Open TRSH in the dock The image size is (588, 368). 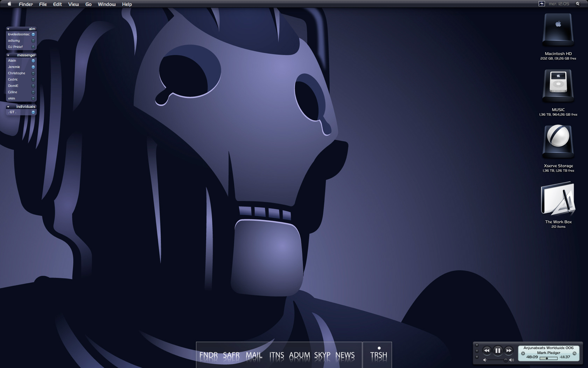pyautogui.click(x=378, y=355)
